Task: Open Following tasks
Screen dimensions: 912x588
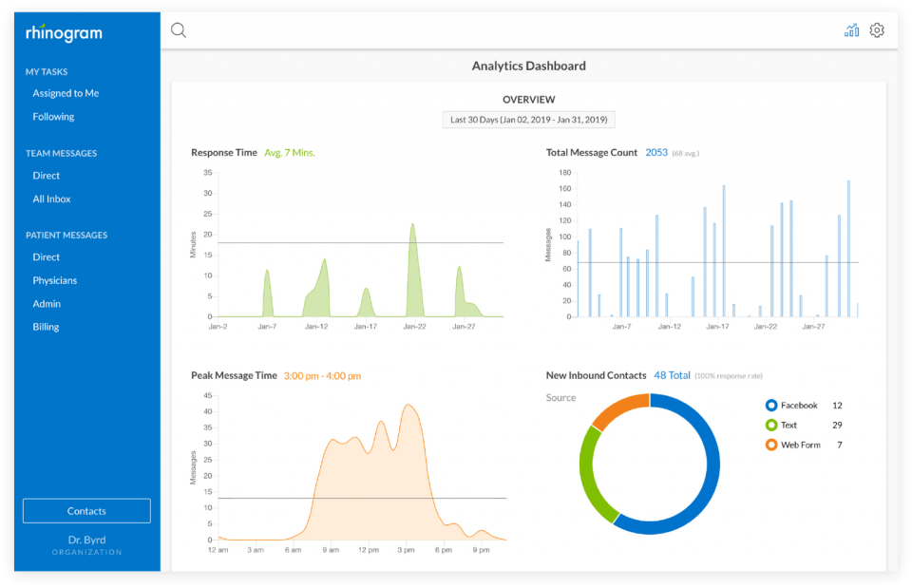Action: [53, 116]
